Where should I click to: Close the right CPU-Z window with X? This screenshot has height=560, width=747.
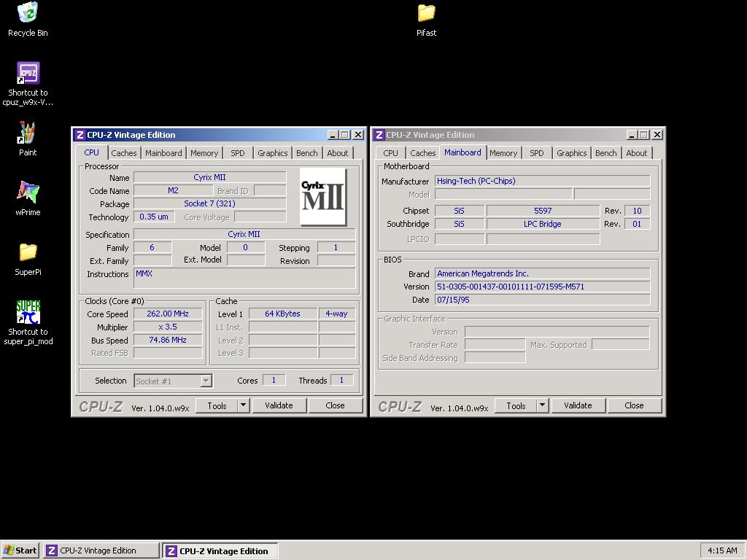(x=657, y=135)
